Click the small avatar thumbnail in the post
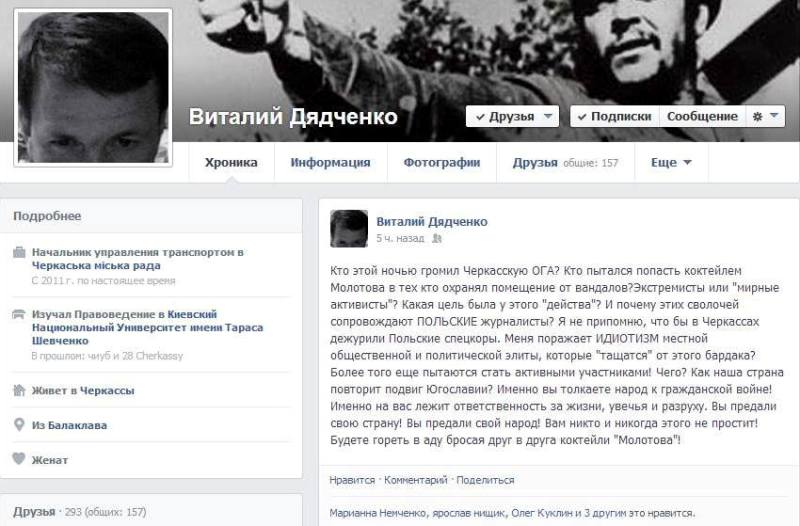This screenshot has width=800, height=526. pos(349,229)
